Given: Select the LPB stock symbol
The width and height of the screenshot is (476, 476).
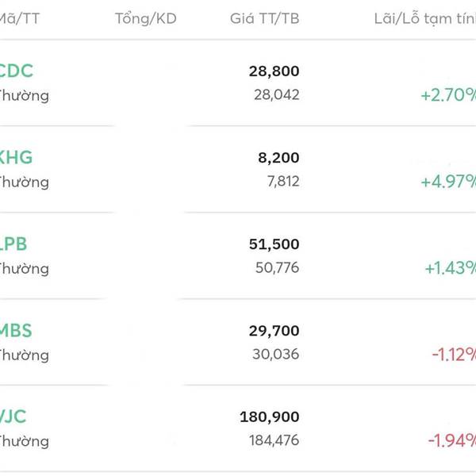Looking at the screenshot, I should click(x=13, y=244).
